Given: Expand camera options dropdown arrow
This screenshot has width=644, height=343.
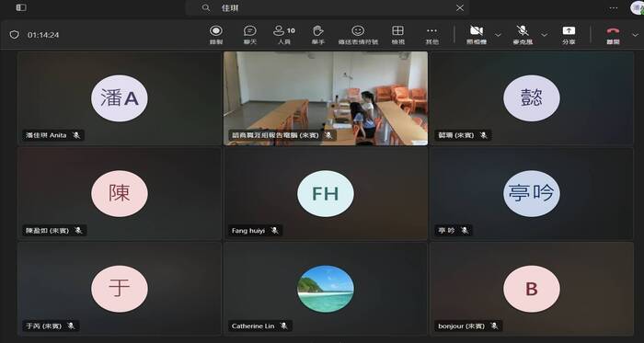Looking at the screenshot, I should coord(498,35).
